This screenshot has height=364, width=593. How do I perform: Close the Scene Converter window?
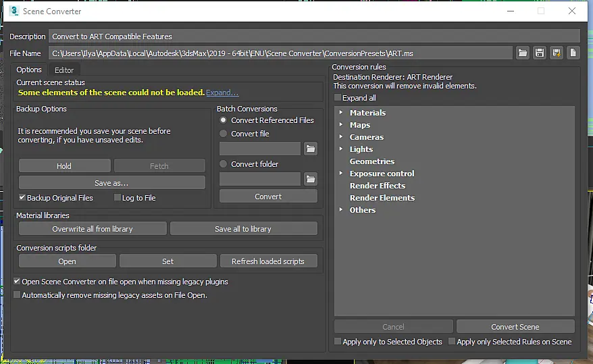pos(572,11)
